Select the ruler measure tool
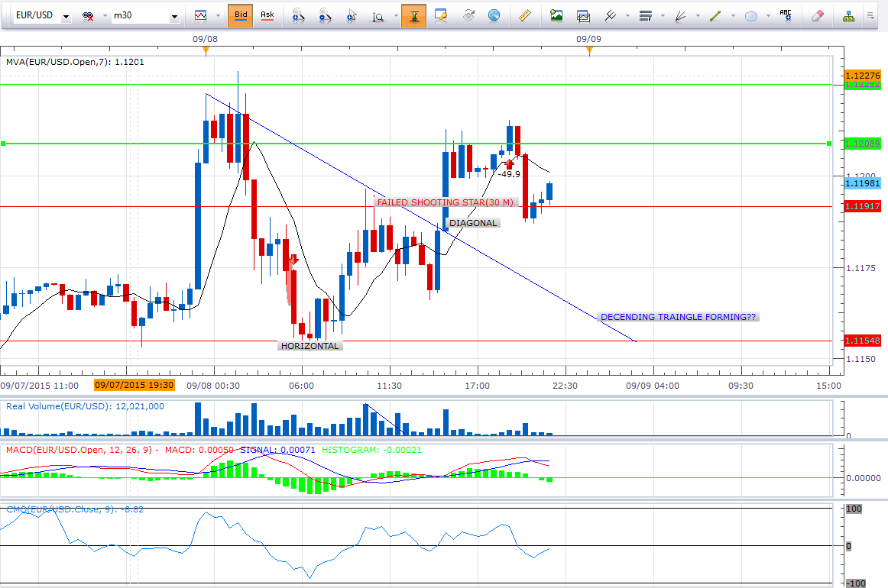Viewport: 888px width, 588px height. (x=524, y=15)
